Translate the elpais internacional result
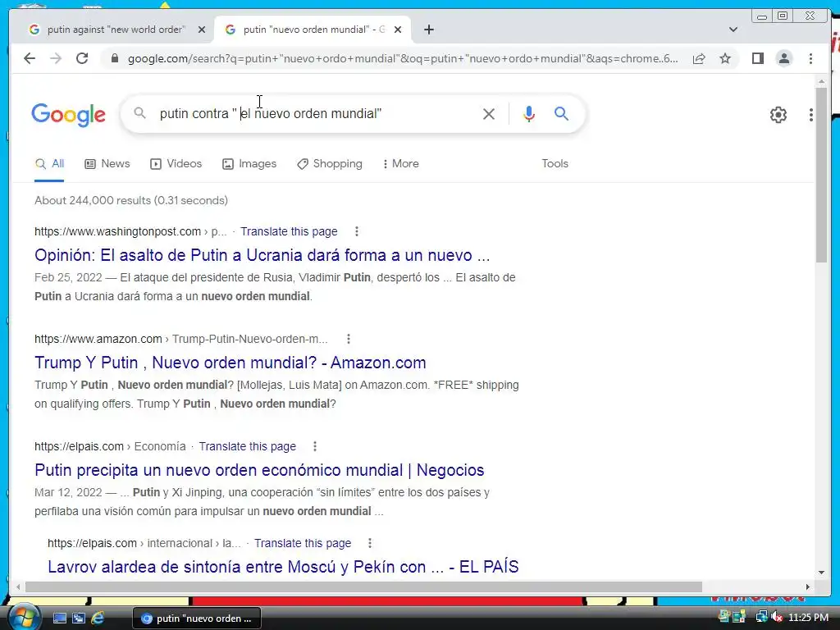The image size is (840, 630). 303,543
